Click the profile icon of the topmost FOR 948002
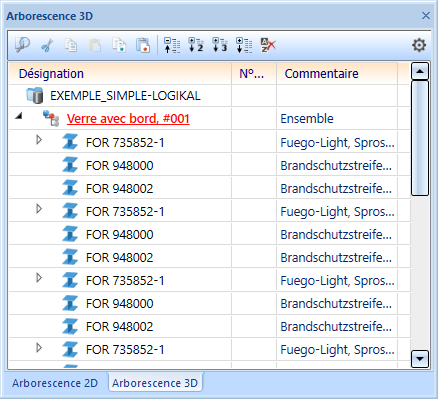The height and width of the screenshot is (399, 438). coord(70,188)
